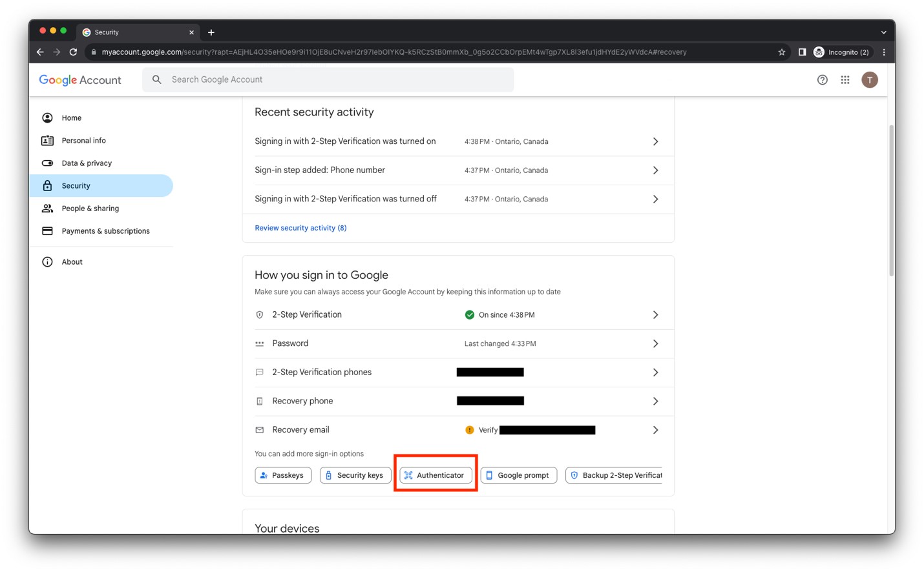Click the 2-Step Verification phones message icon
The width and height of the screenshot is (924, 572).
[x=260, y=373]
